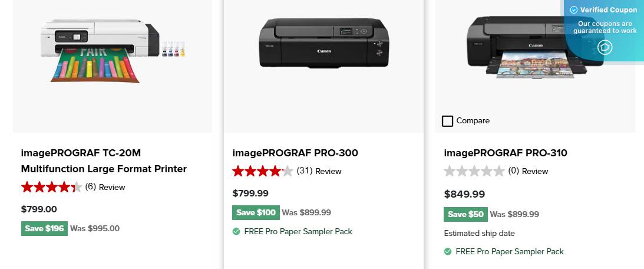Click PRO-300 FREE Pro Paper Sampler checkmark icon
This screenshot has height=269, width=644.
pyautogui.click(x=236, y=232)
